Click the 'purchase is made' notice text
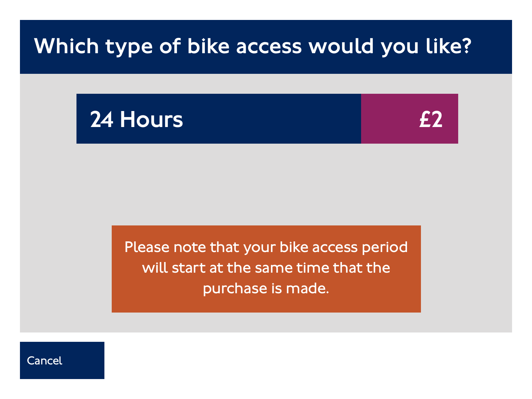Image resolution: width=532 pixels, height=399 pixels. [266, 288]
